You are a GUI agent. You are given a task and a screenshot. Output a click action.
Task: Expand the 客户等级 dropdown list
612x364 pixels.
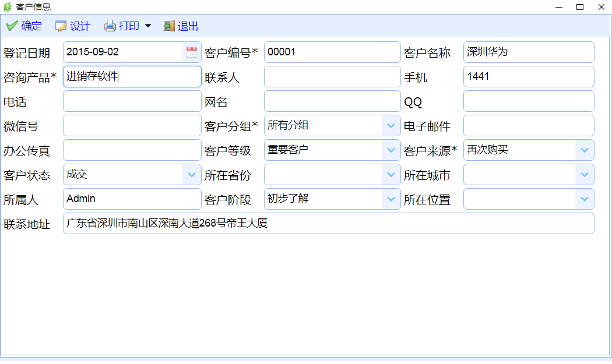(x=391, y=150)
